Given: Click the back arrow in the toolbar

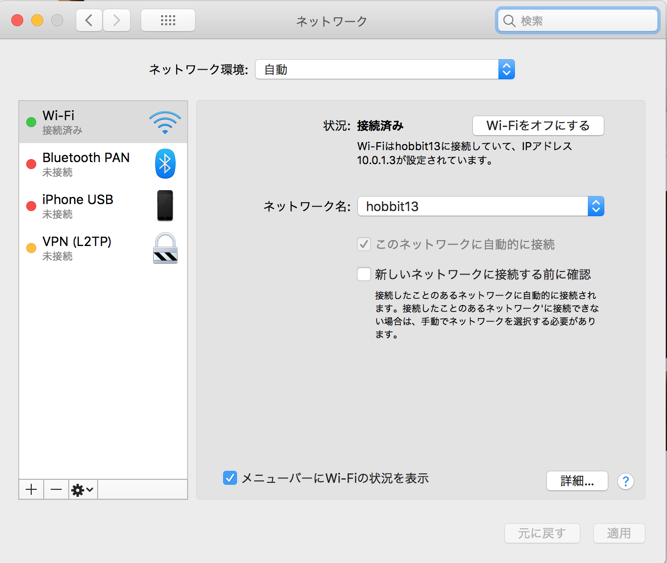Looking at the screenshot, I should 89,20.
